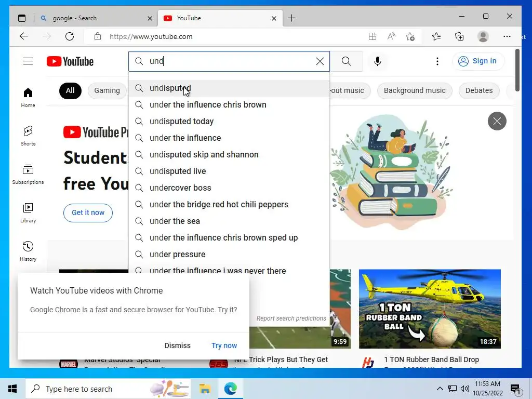Click Try now in Chrome popup

[x=224, y=345]
